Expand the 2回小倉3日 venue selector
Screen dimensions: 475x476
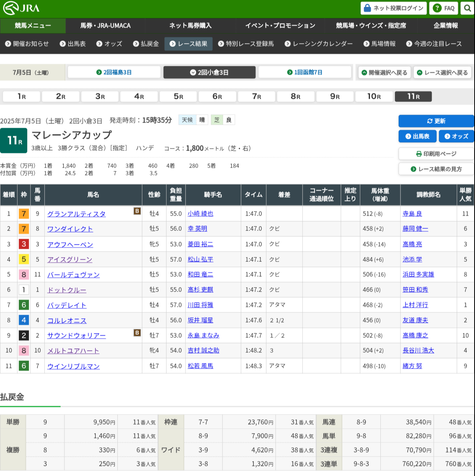[x=209, y=72]
